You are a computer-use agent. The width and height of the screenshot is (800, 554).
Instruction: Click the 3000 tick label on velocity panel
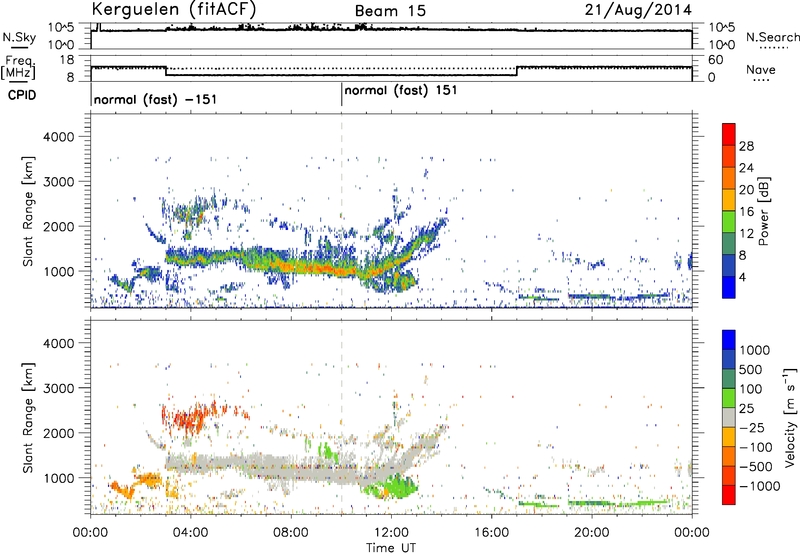(58, 388)
